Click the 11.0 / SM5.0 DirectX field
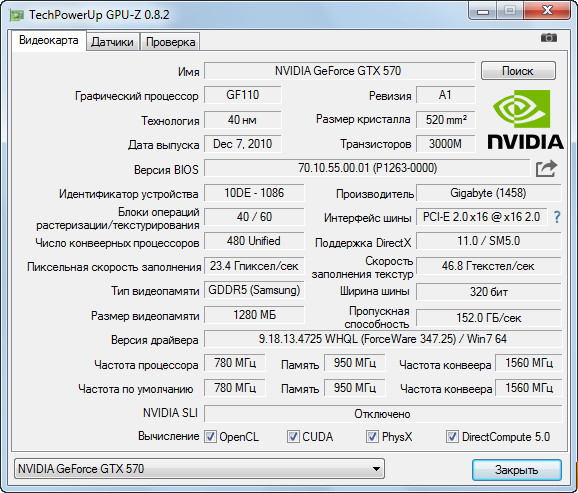Screen dimensions: 578x493 tap(488, 241)
